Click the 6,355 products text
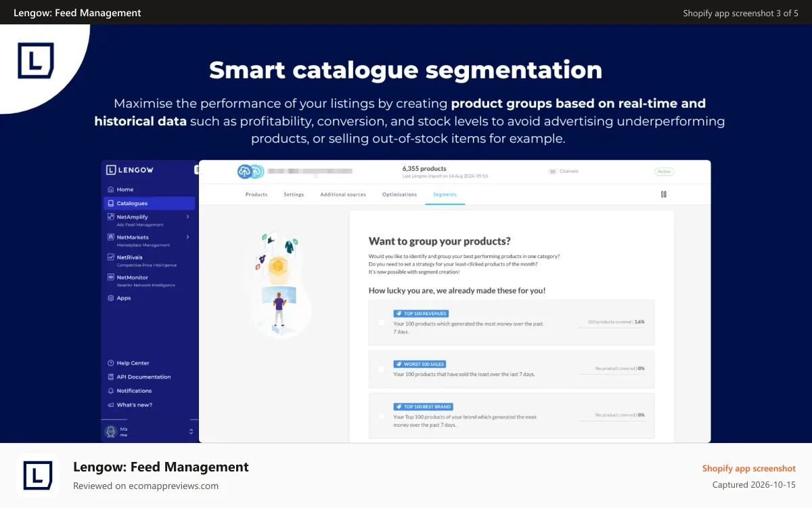Image resolution: width=812 pixels, height=508 pixels. pos(424,168)
